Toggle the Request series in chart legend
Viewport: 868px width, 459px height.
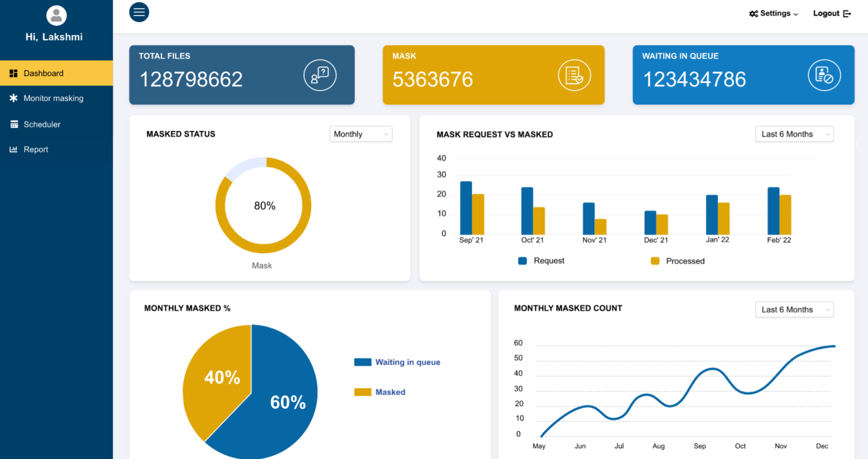point(541,261)
